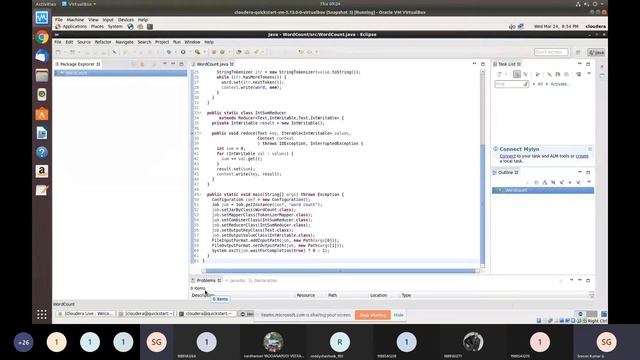Screen dimensions: 640x360
Task: Open Amazon from the Ubuntu dock
Action: 42,171
